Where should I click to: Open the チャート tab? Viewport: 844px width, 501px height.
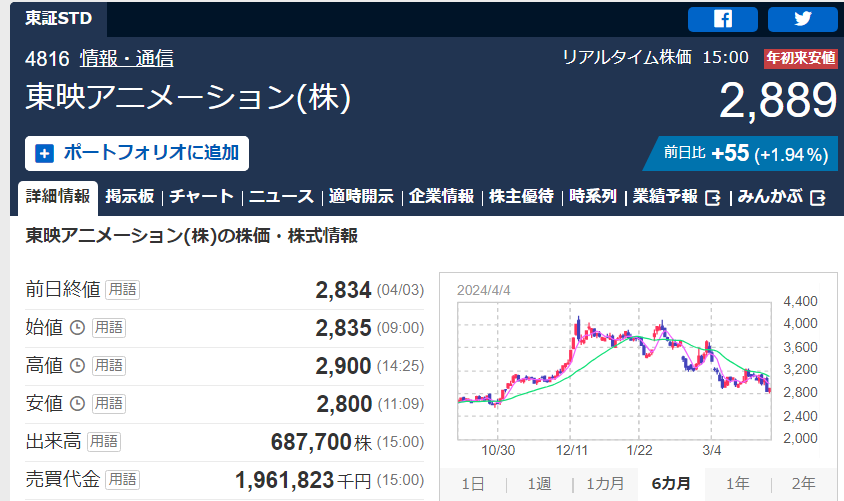(x=201, y=196)
